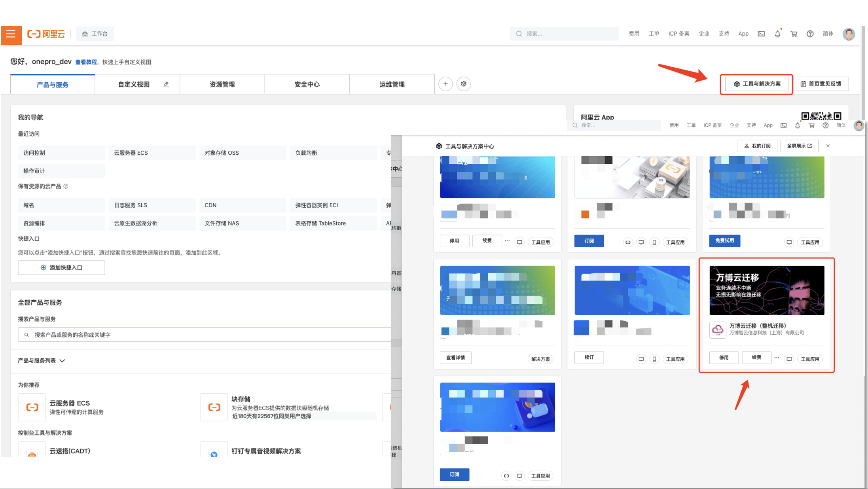868x489 pixels.
Task: Select the 资源管理 tab
Action: [222, 84]
